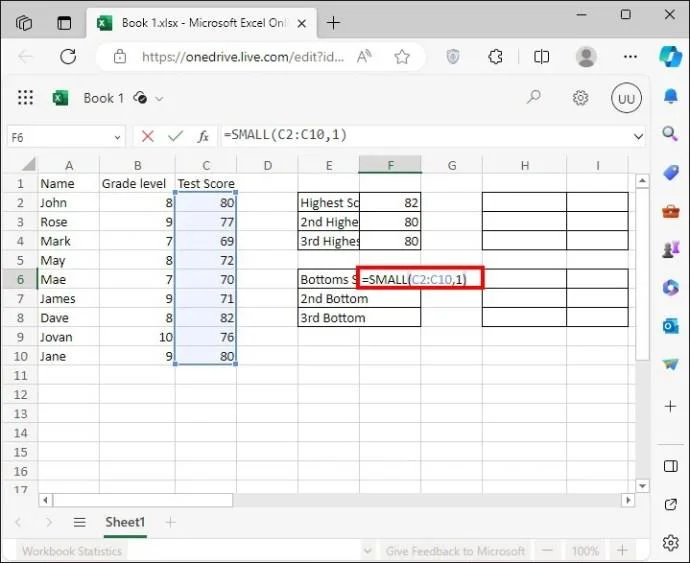
Task: Close the Book 1.xlsx browser tab
Action: click(302, 23)
